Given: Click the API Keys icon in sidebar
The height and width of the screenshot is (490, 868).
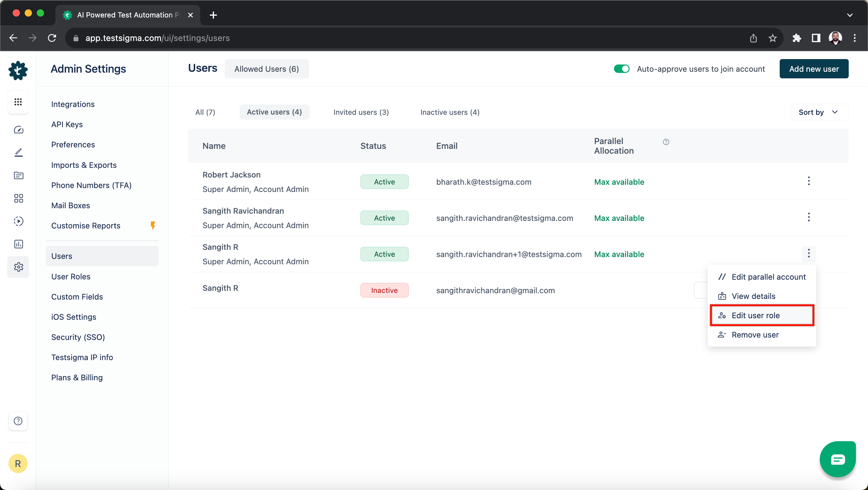Looking at the screenshot, I should 67,124.
